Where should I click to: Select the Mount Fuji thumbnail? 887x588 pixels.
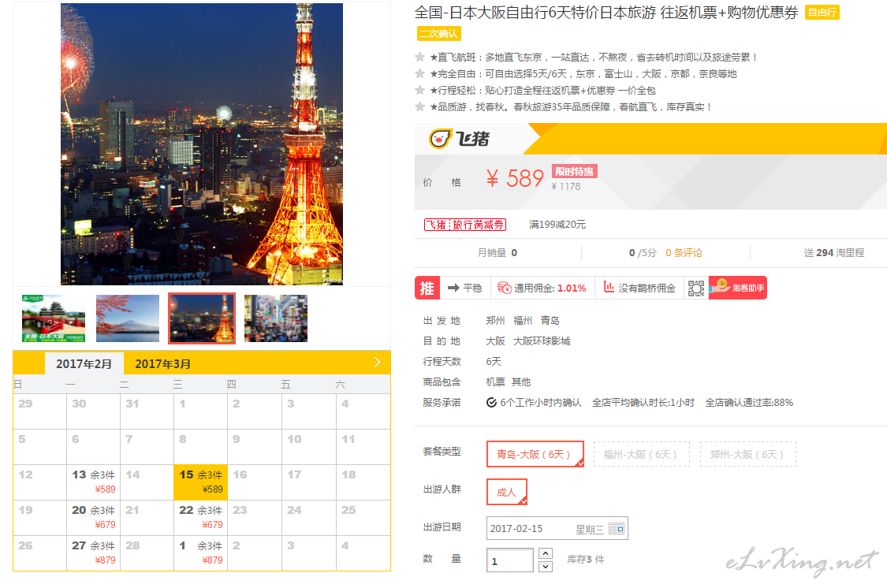(x=128, y=318)
